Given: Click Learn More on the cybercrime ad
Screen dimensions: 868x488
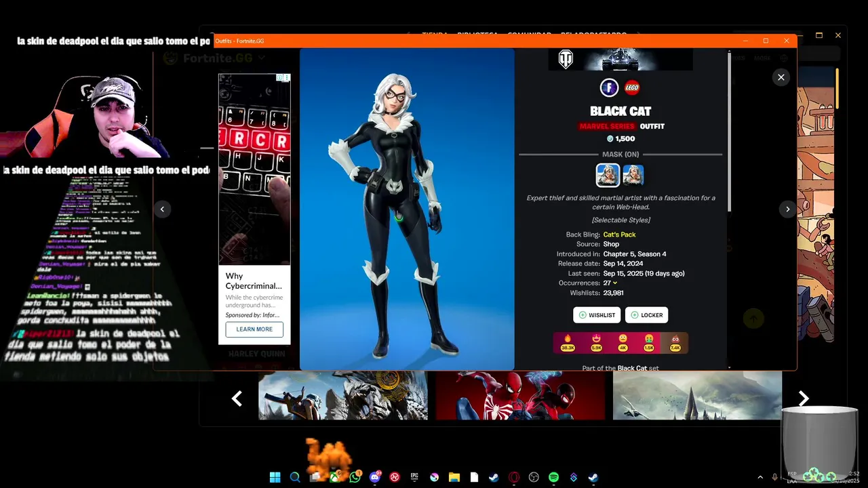Looking at the screenshot, I should point(254,329).
